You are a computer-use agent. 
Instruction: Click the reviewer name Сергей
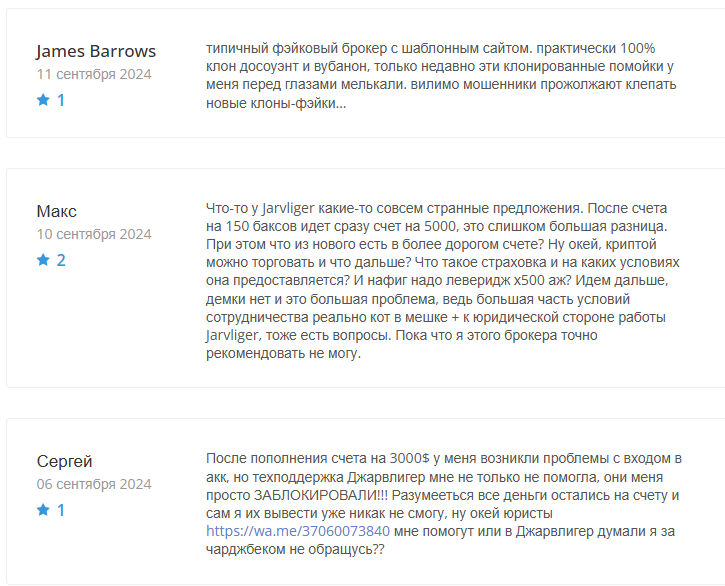64,461
